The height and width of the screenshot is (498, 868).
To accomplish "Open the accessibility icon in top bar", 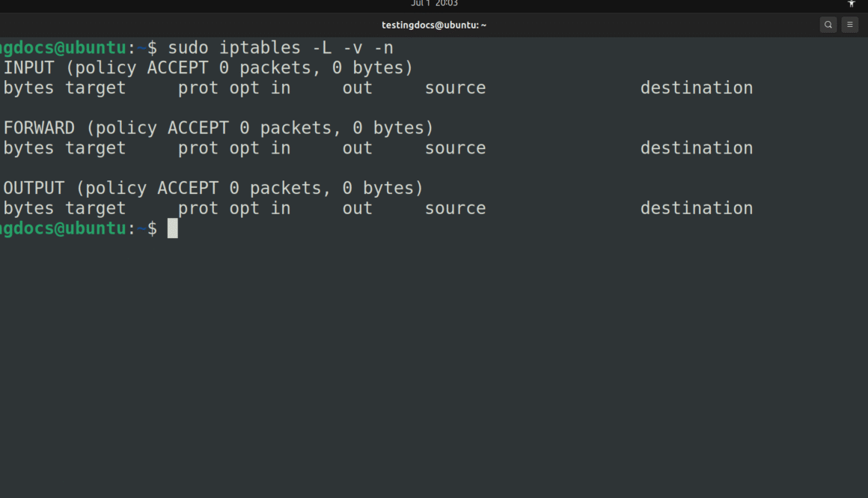I will (x=852, y=3).
